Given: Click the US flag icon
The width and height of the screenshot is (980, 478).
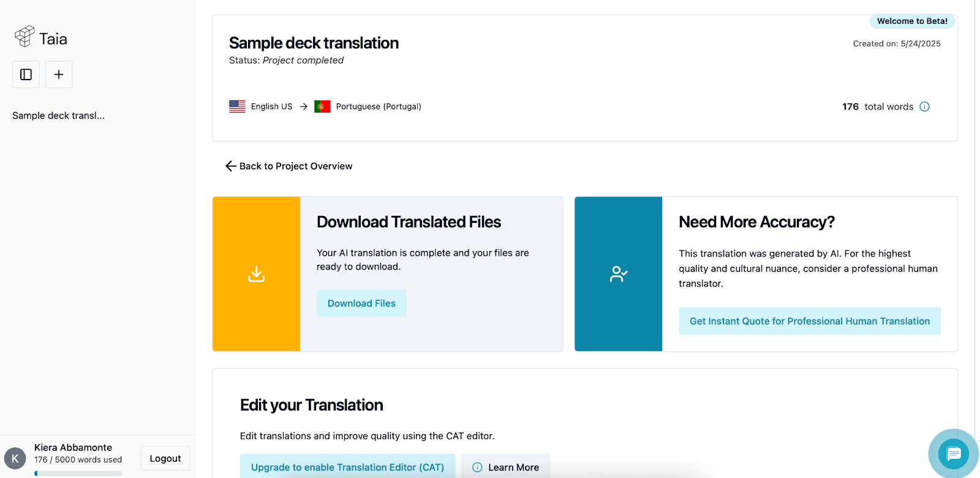Looking at the screenshot, I should pyautogui.click(x=237, y=106).
